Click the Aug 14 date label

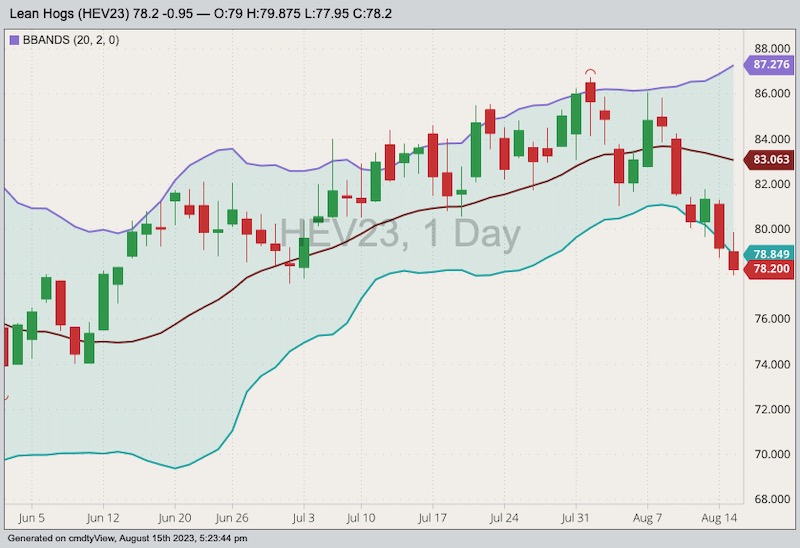[x=719, y=518]
